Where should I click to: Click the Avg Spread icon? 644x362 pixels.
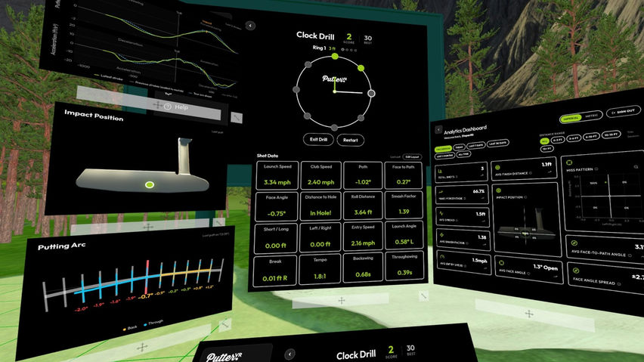pyautogui.click(x=441, y=213)
